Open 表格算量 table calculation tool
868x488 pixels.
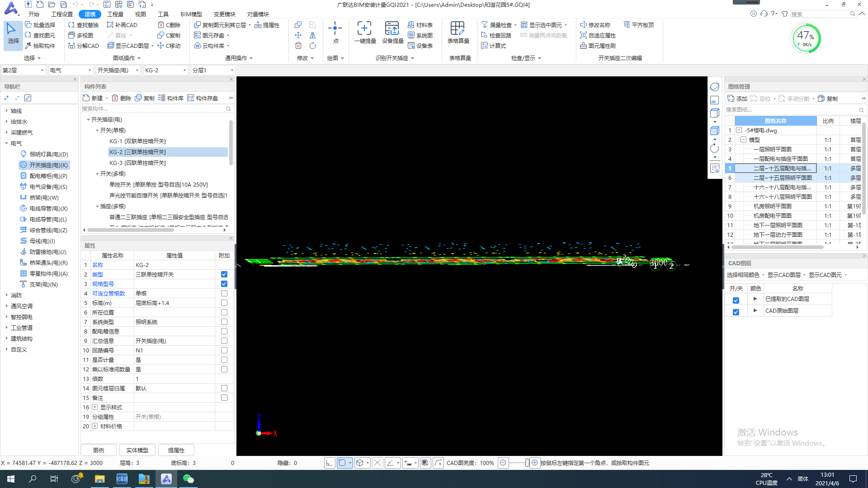pos(458,33)
